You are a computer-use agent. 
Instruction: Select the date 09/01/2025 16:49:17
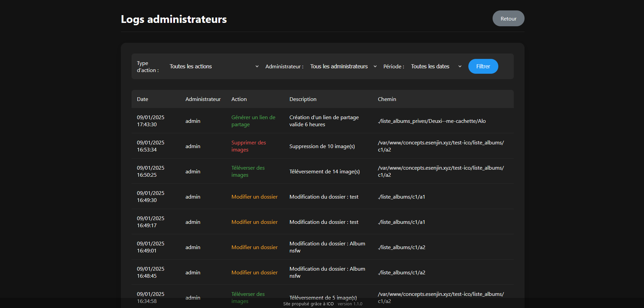[x=150, y=222]
